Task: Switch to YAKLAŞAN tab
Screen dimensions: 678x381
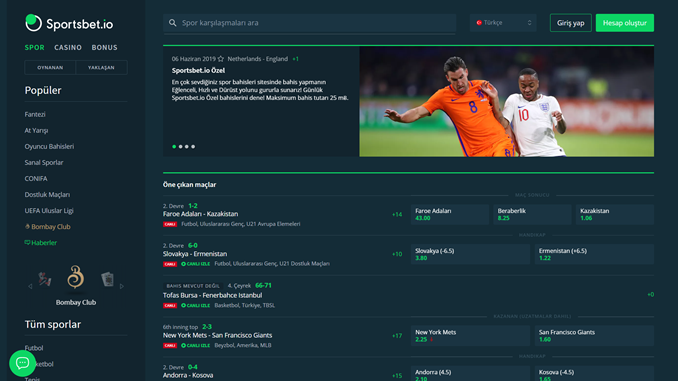Action: [101, 67]
